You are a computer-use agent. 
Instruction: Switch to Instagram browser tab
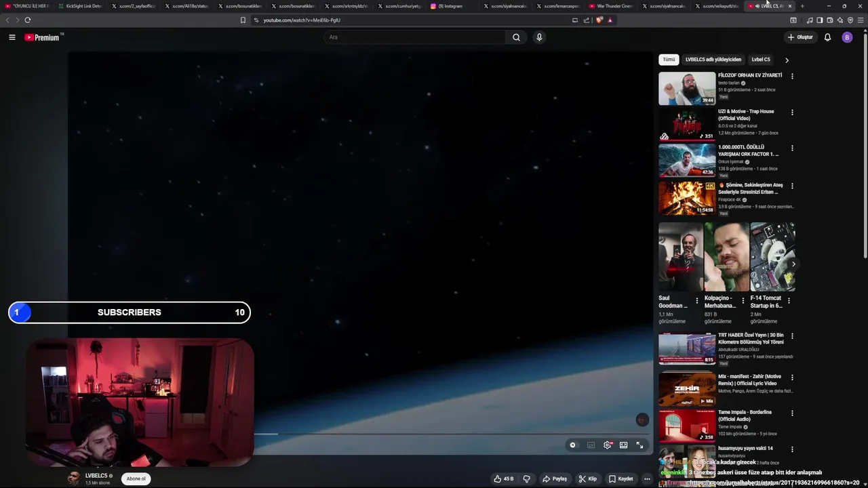(450, 6)
